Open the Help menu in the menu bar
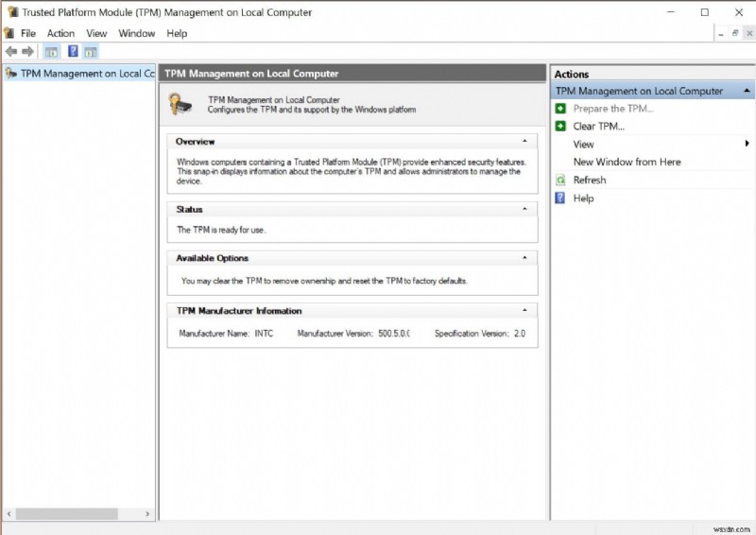 [x=177, y=33]
